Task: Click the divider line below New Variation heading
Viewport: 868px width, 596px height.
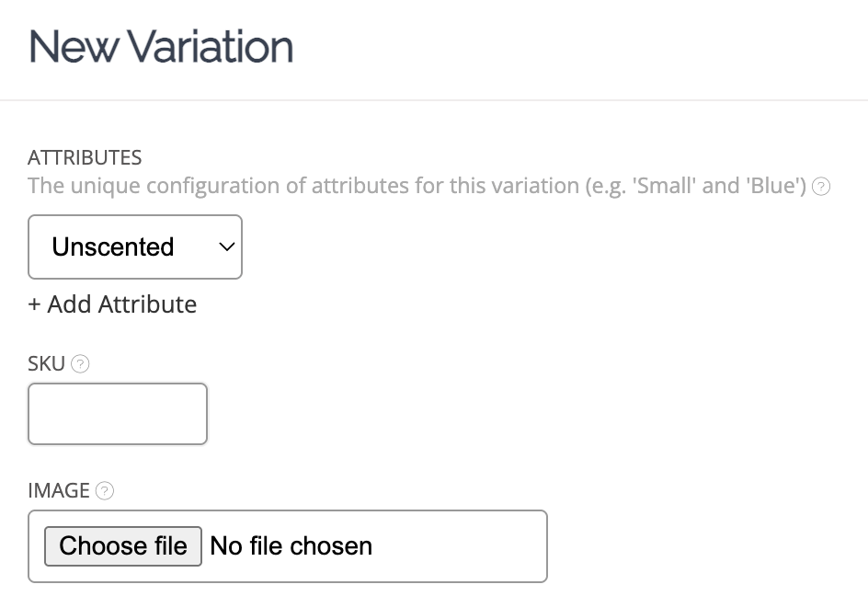Action: tap(434, 99)
